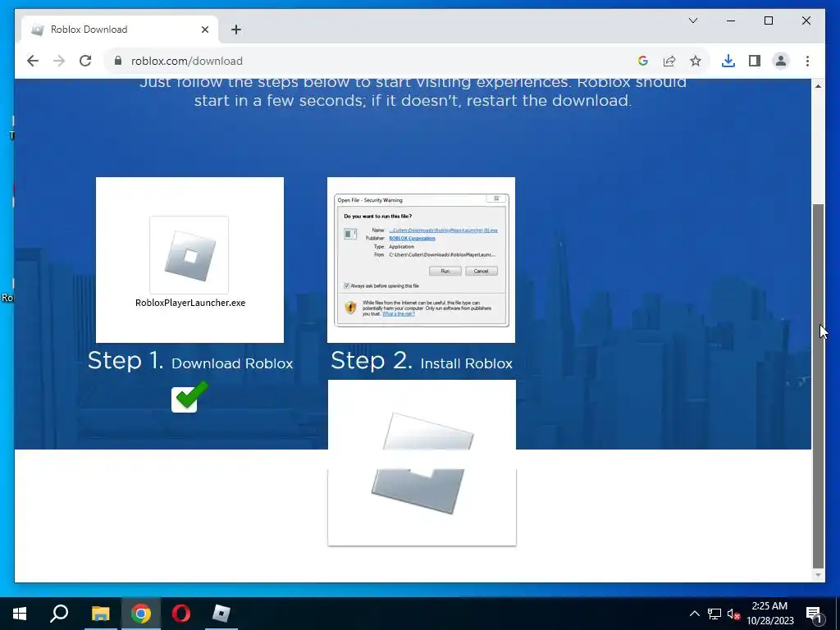Open File Explorer from taskbar

click(x=101, y=614)
